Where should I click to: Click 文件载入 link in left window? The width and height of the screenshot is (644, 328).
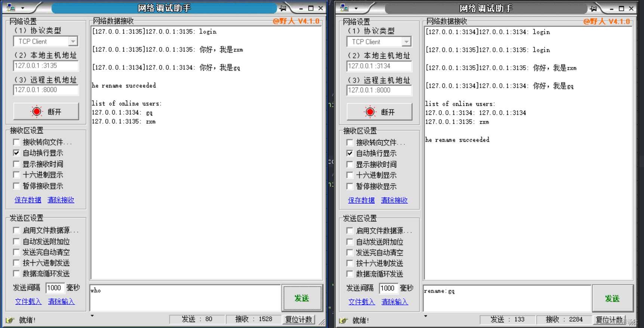[28, 301]
